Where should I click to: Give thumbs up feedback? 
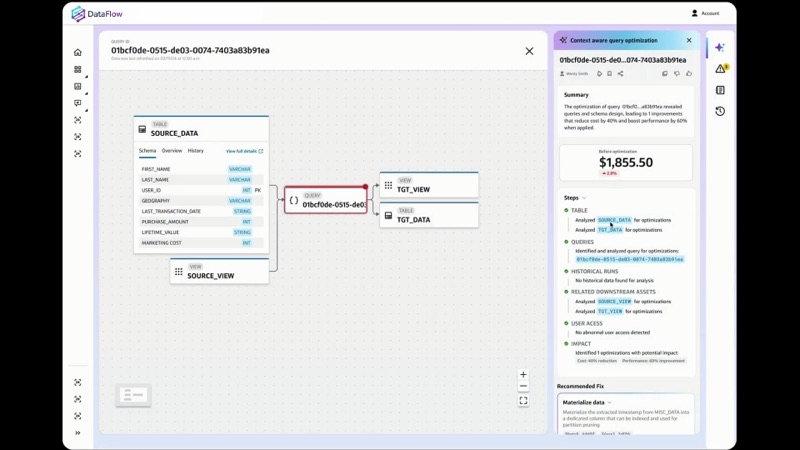tap(689, 73)
